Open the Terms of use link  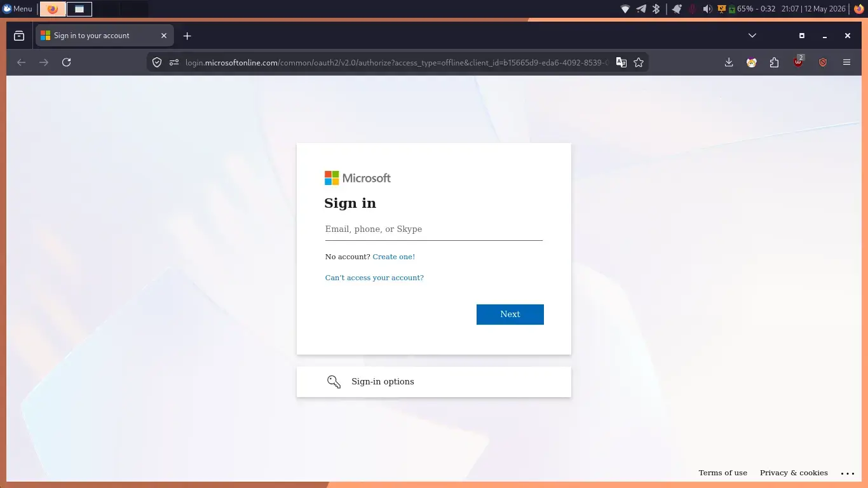tap(723, 473)
